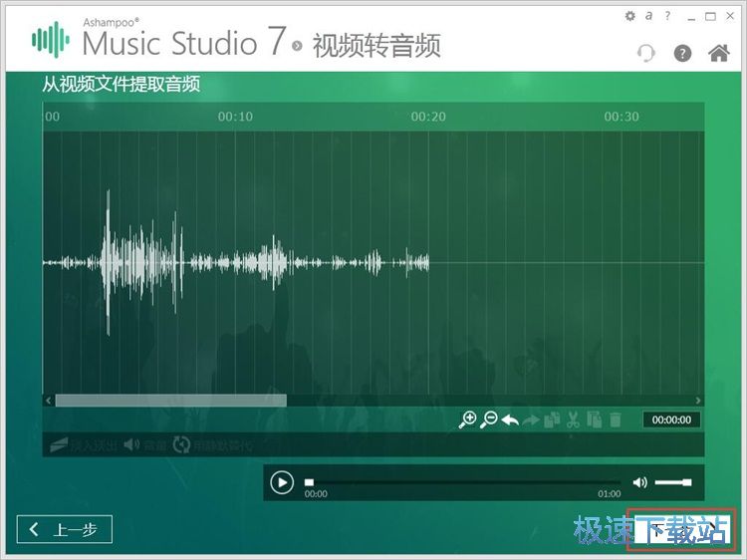Adjust volume (音量) of the selection
This screenshot has width=747, height=560.
[144, 445]
